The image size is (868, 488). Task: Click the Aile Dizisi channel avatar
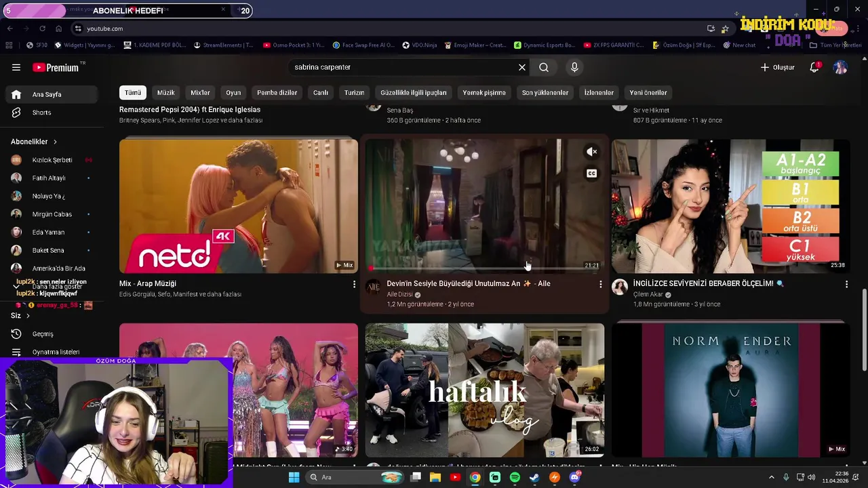coord(373,287)
